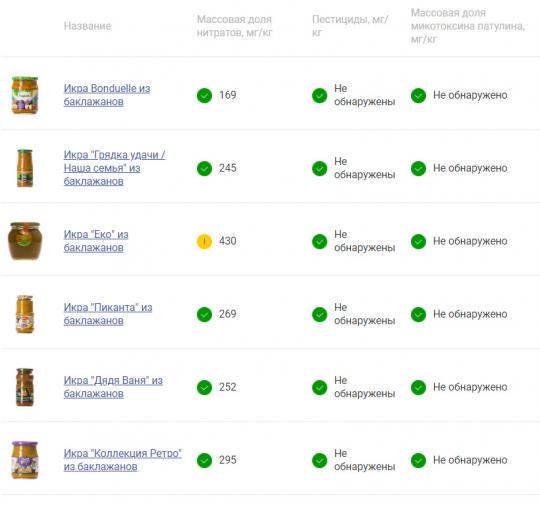Click yellow warning icon next to 430

coord(204,241)
